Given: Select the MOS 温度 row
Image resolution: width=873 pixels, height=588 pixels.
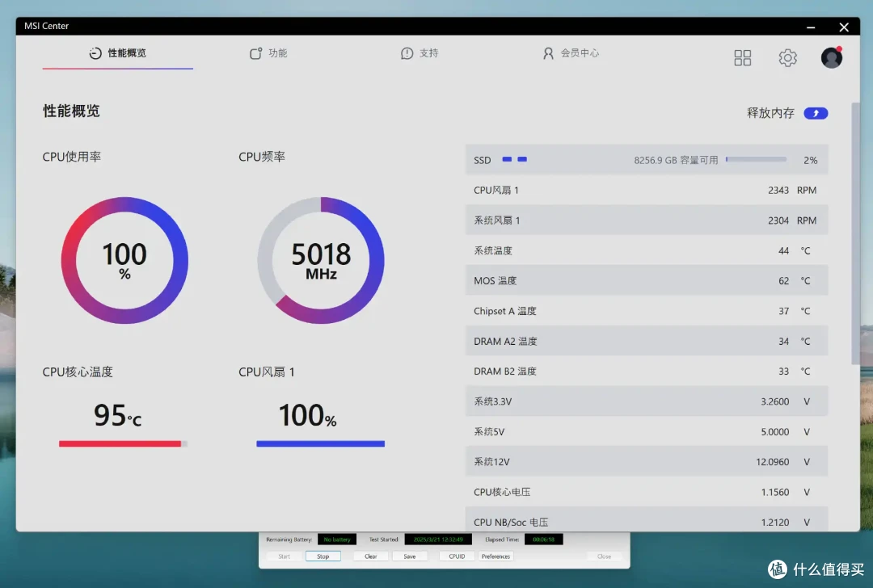Looking at the screenshot, I should click(647, 280).
